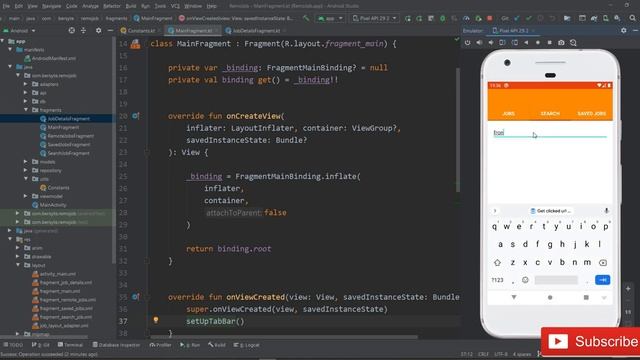Image resolution: width=640 pixels, height=360 pixels.
Task: Click the collapse all icon in Project panel
Action: tap(83, 31)
